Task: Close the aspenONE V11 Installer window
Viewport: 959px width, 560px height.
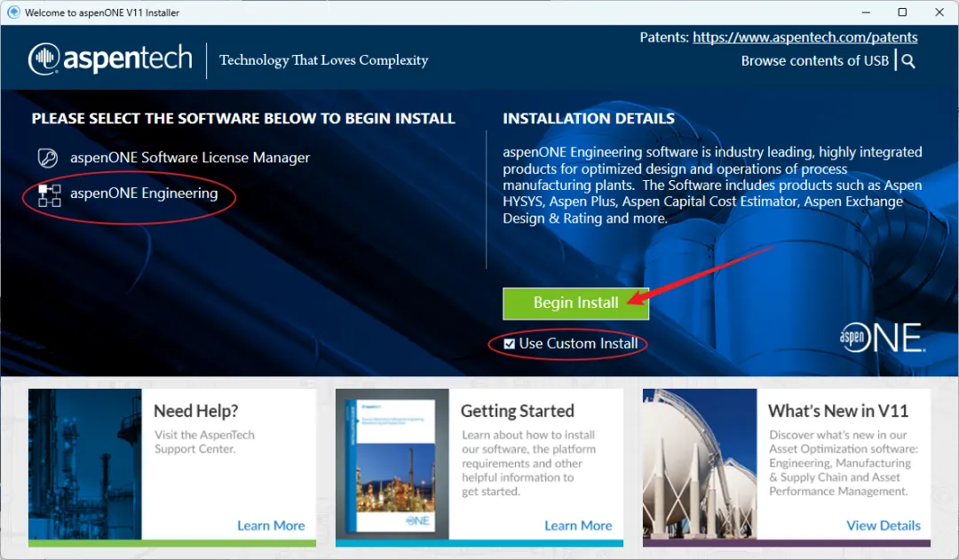Action: (939, 12)
